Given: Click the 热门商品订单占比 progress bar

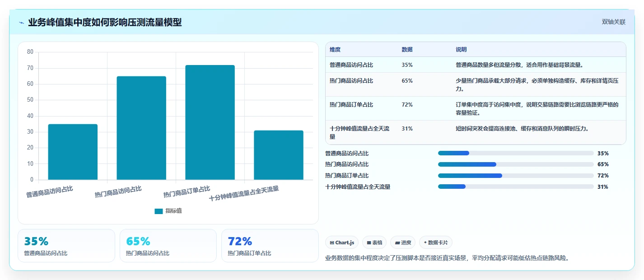Looking at the screenshot, I should 516,176.
